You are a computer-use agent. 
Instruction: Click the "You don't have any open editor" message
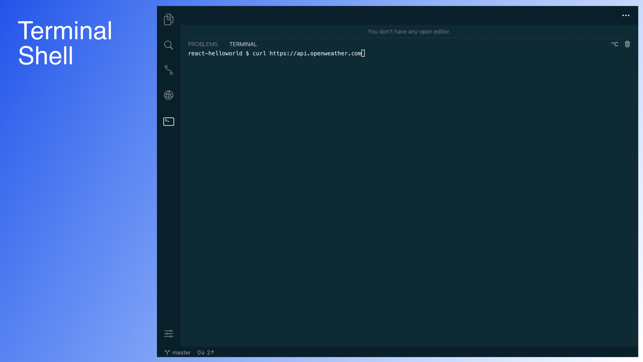[409, 32]
